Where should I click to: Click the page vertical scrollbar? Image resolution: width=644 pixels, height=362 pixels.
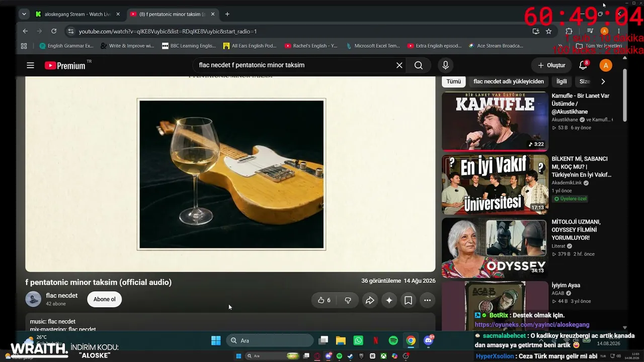(x=625, y=96)
